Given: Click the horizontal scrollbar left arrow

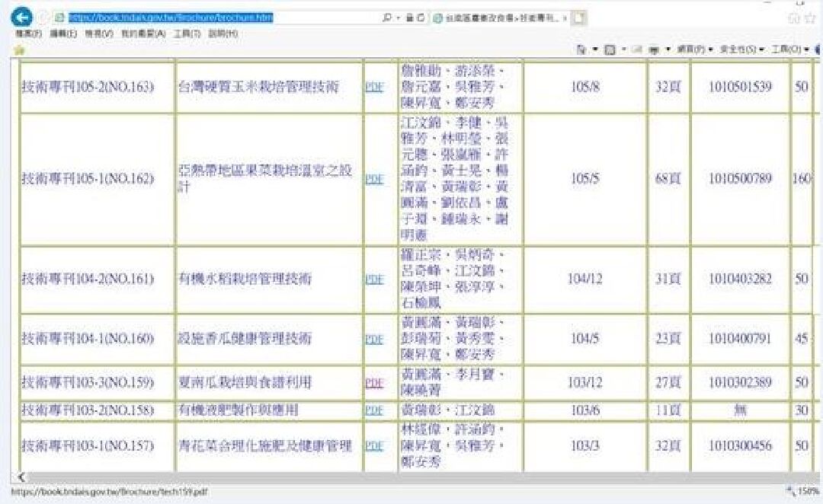Looking at the screenshot, I should pyautogui.click(x=21, y=477).
